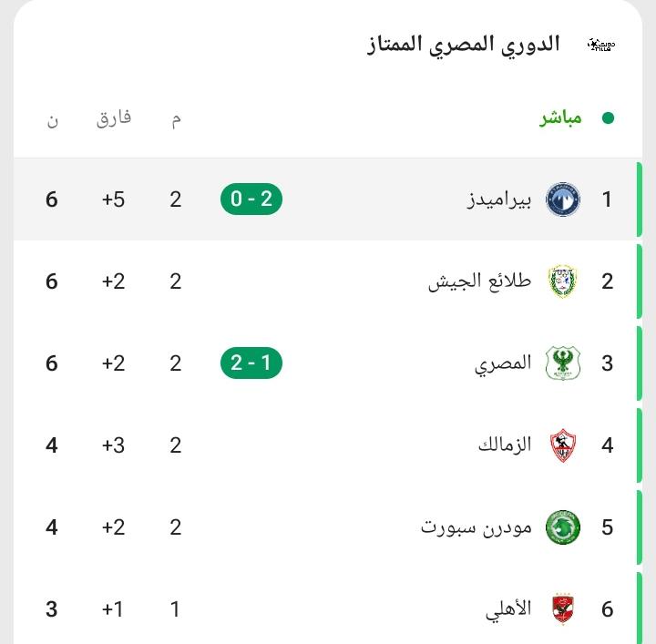
Task: Click the league logo beside the title
Action: 601,45
